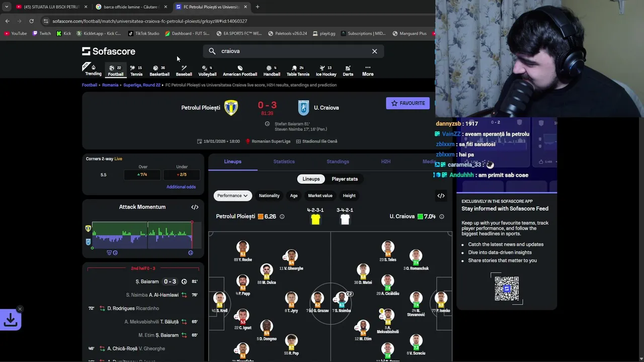Open the TikTok Studio bookmark

pyautogui.click(x=143, y=34)
